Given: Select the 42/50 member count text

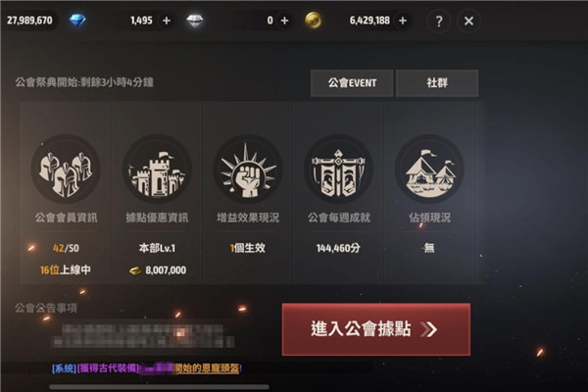Looking at the screenshot, I should [x=66, y=248].
